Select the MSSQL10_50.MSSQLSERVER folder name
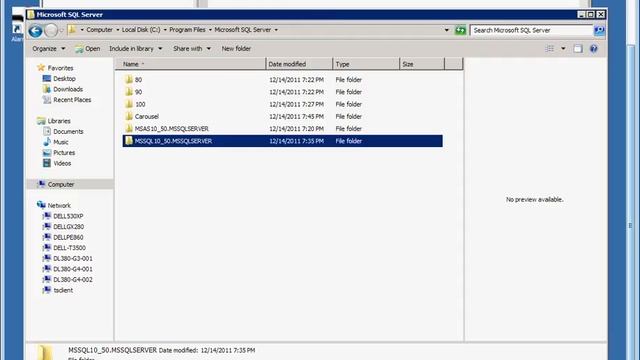The image size is (640, 360). point(173,141)
